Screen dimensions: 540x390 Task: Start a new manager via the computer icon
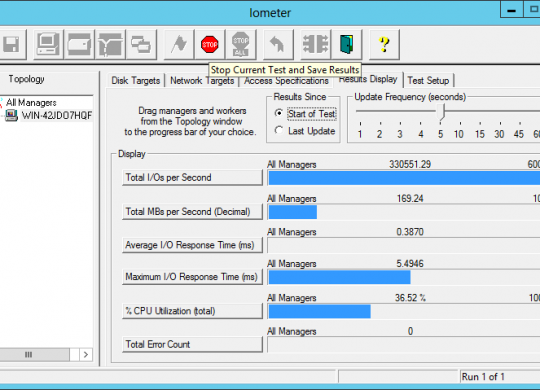(x=48, y=44)
